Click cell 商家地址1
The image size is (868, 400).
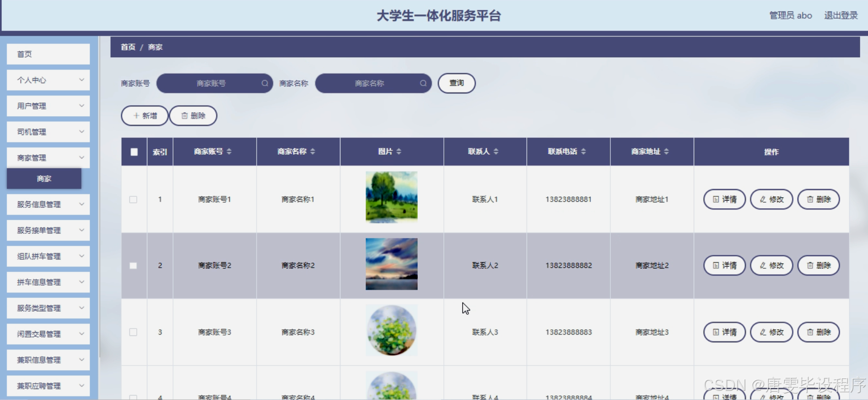click(652, 200)
